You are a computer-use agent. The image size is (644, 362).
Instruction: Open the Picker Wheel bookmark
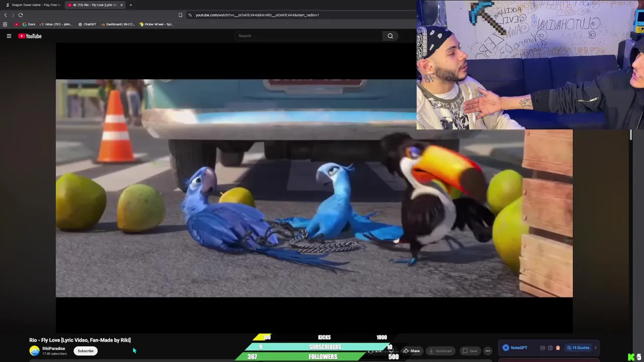[156, 24]
